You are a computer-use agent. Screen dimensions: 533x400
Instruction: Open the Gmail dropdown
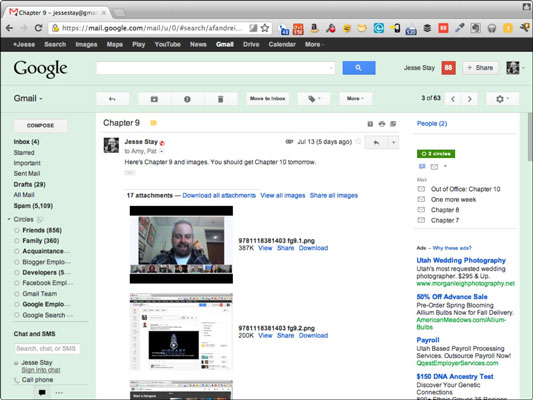(x=28, y=99)
